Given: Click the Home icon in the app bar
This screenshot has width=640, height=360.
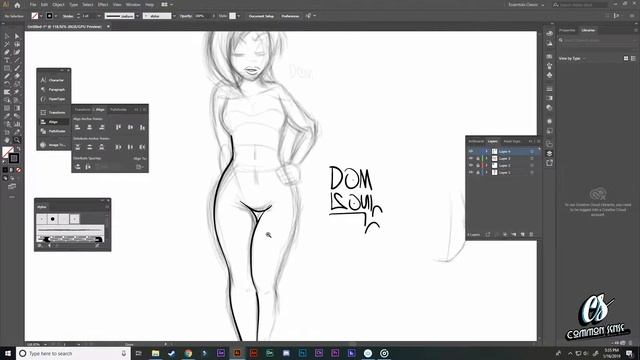Looking at the screenshot, I should 17,5.
